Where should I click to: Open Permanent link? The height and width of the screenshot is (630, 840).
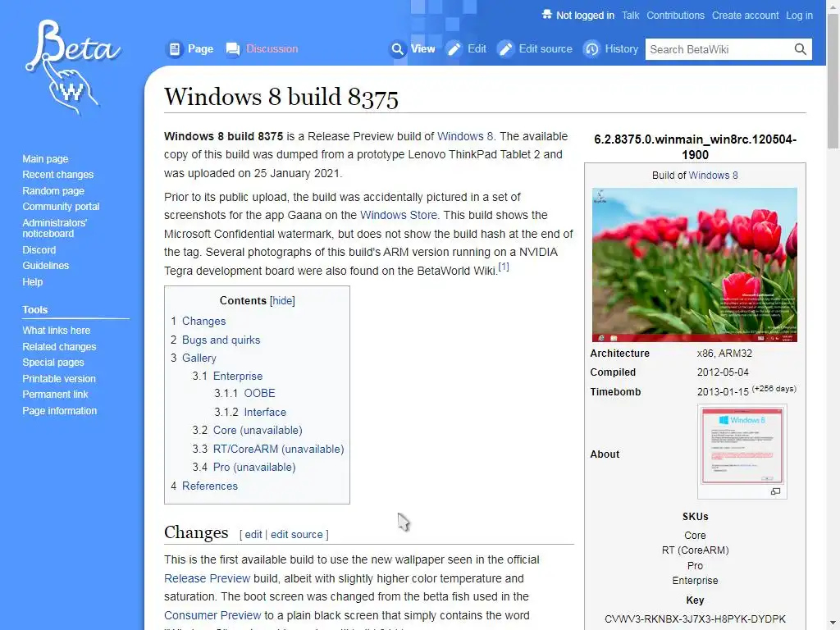tap(55, 395)
